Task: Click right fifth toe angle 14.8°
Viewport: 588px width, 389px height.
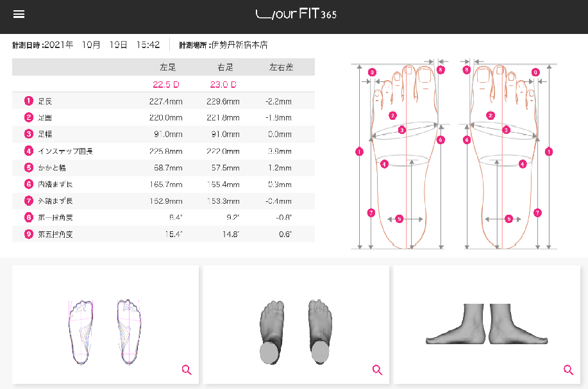Action: [231, 234]
